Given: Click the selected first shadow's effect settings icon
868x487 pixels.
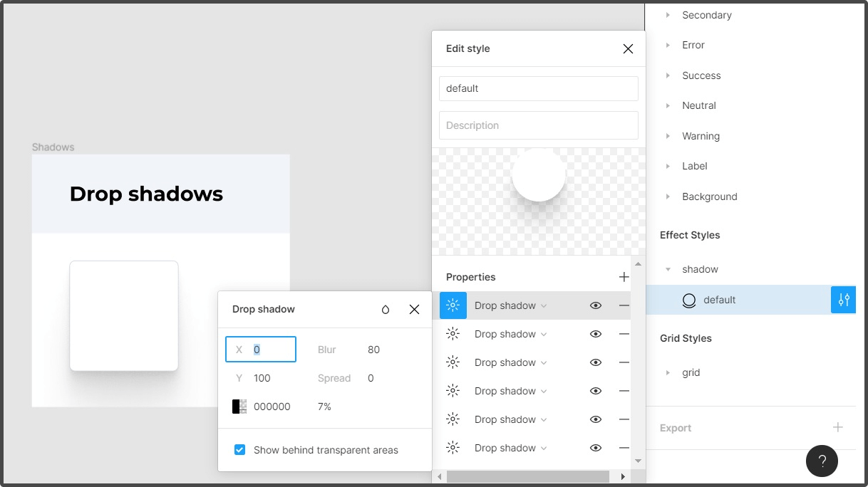Looking at the screenshot, I should pyautogui.click(x=453, y=305).
